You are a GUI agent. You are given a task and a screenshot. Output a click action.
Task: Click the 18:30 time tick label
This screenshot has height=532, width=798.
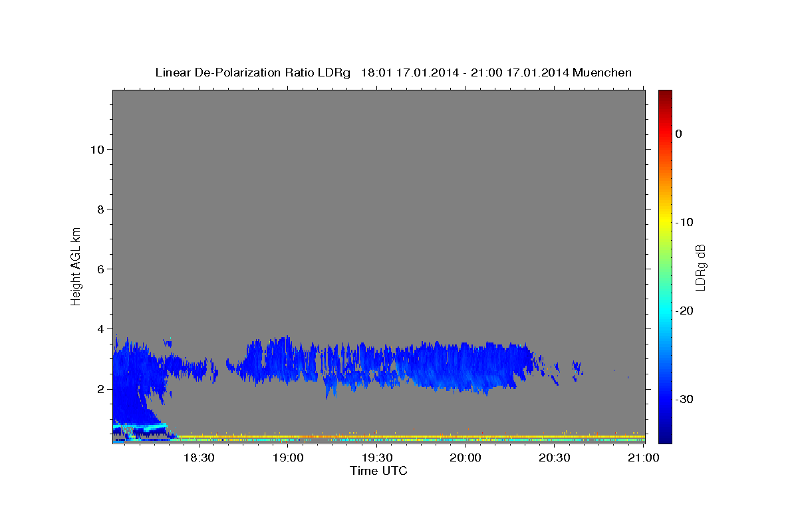point(198,458)
